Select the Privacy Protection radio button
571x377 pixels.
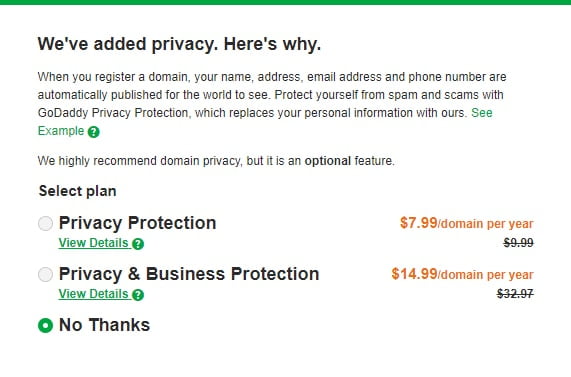point(46,223)
